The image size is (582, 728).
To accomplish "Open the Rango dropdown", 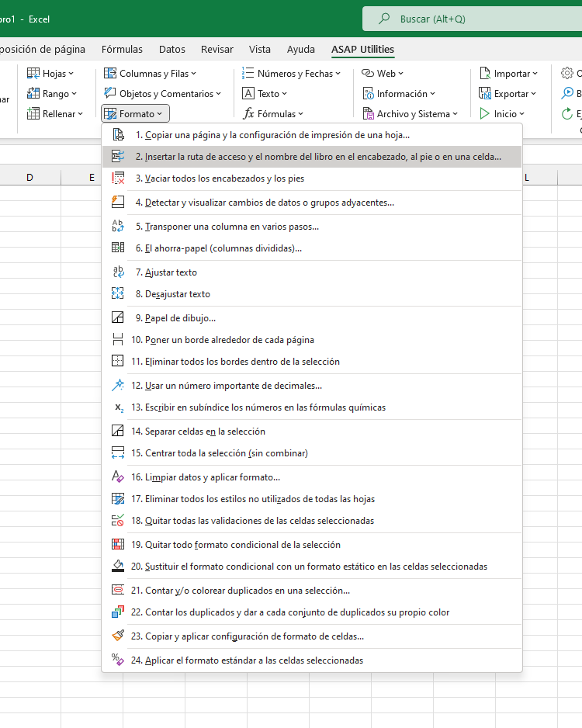I will click(51, 93).
